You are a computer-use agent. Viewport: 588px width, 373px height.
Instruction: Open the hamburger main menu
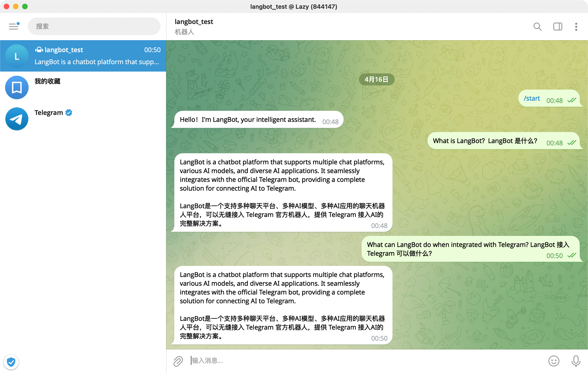pyautogui.click(x=14, y=26)
